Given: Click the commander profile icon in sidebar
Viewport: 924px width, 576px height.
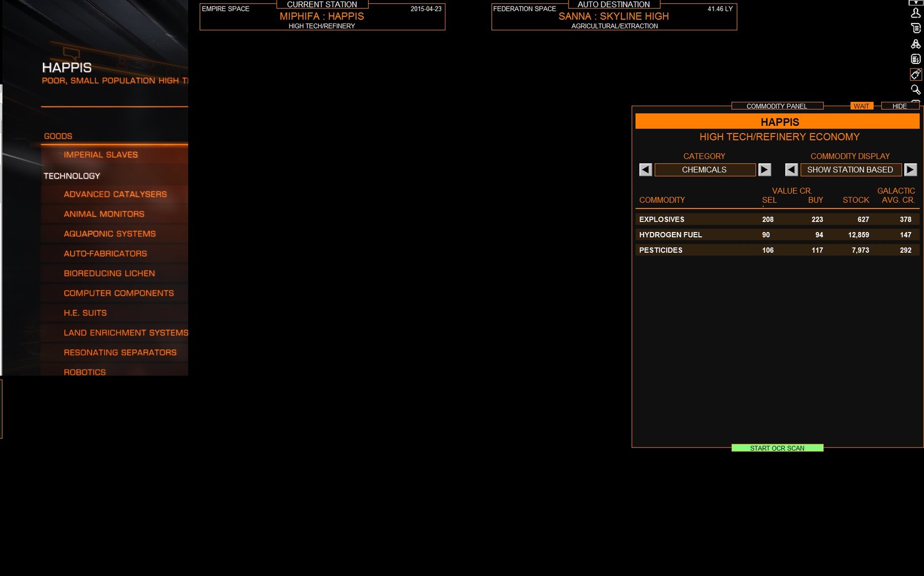Looking at the screenshot, I should click(915, 13).
